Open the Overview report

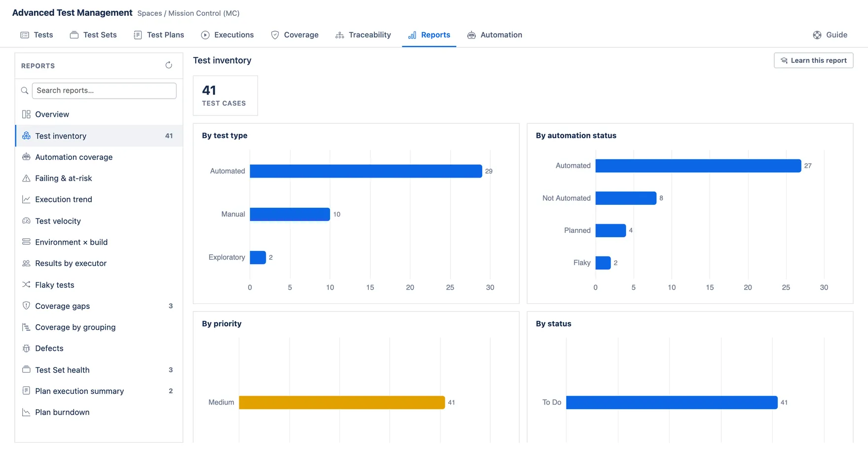[99, 114]
